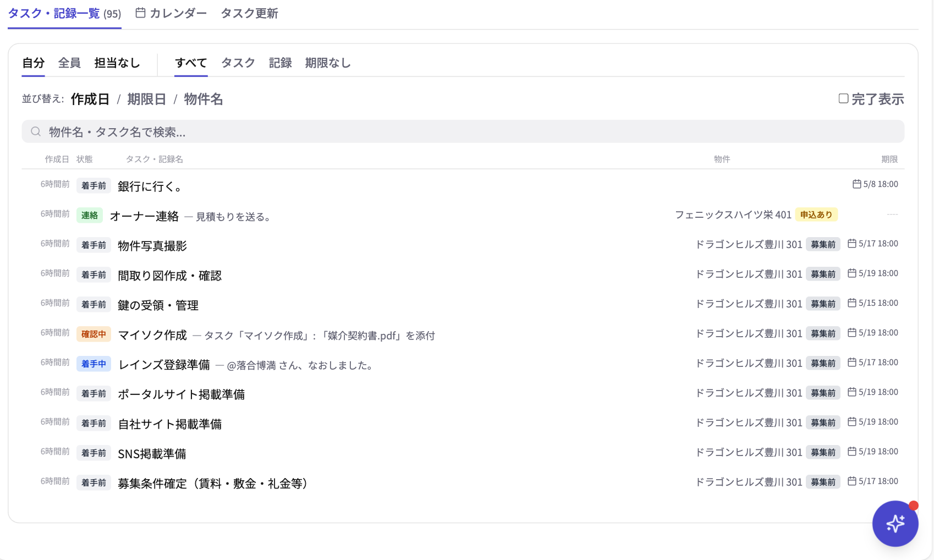Viewport: 934px width, 560px height.
Task: Filter list by 期限なし
Action: click(328, 63)
